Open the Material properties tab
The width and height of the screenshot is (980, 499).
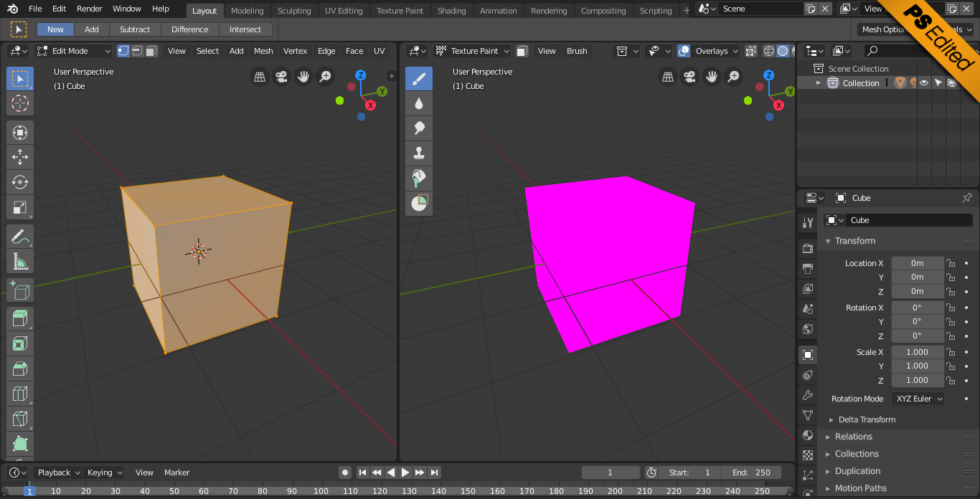tap(808, 435)
